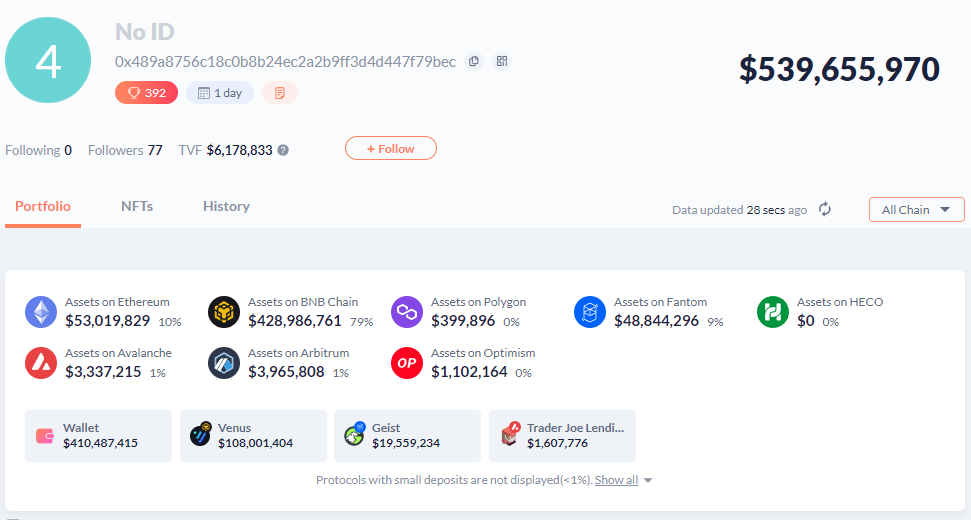
Task: Open the Venus $108,001,404 card
Action: (253, 436)
